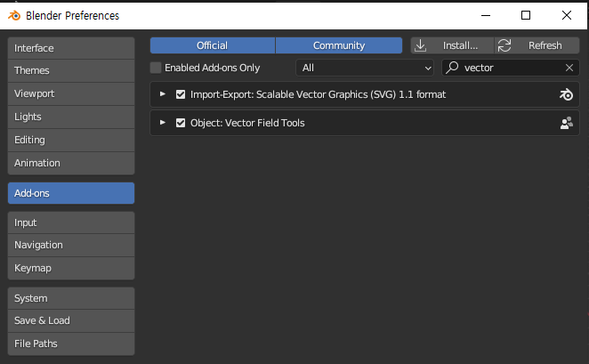
Task: Minimize the Blender Preferences window
Action: [x=486, y=15]
